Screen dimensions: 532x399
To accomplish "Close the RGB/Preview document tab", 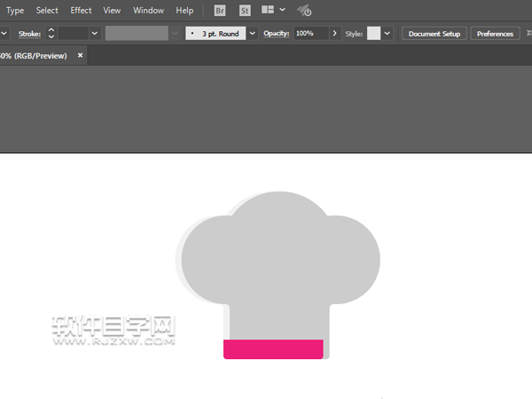I will [x=81, y=55].
